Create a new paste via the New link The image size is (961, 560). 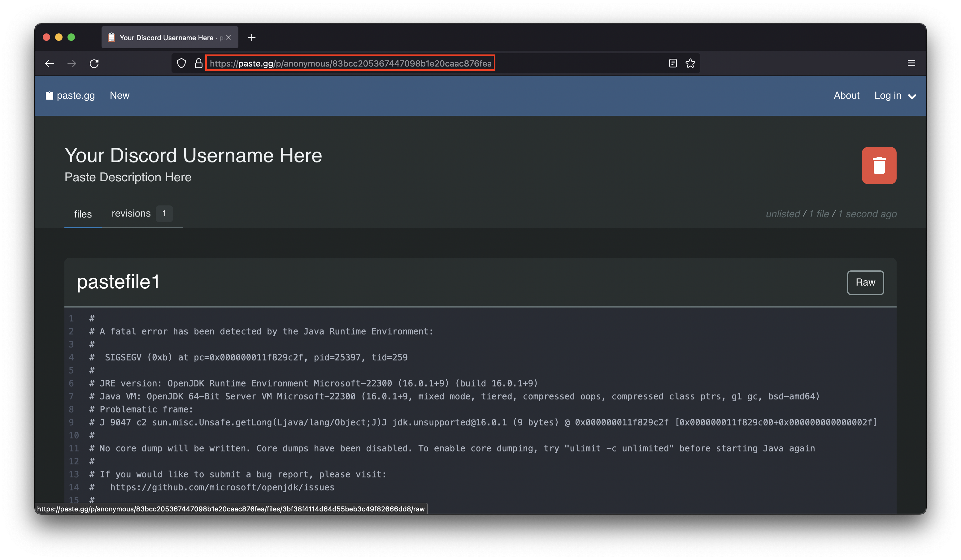[x=120, y=95]
